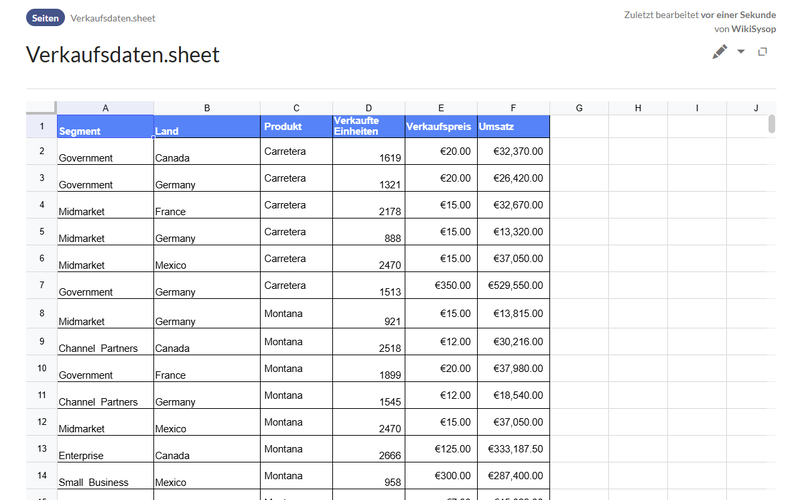Select column A header
The image size is (800, 500).
(105, 107)
